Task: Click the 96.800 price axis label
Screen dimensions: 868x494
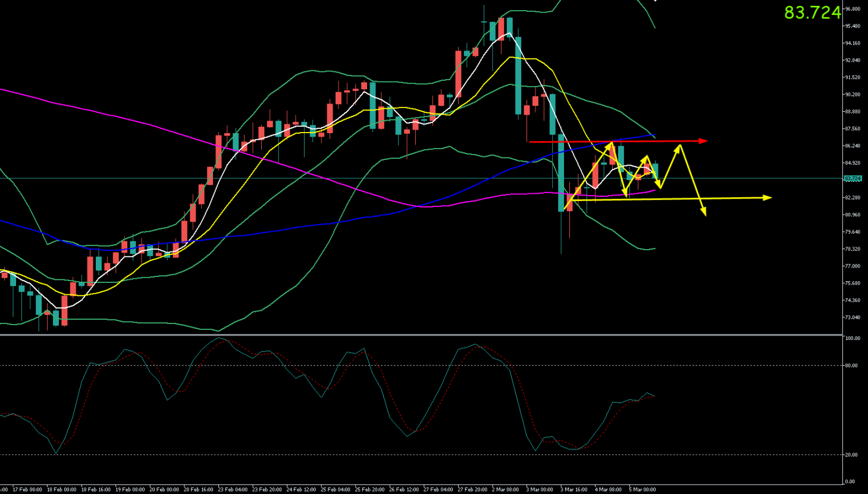Action: (x=853, y=9)
